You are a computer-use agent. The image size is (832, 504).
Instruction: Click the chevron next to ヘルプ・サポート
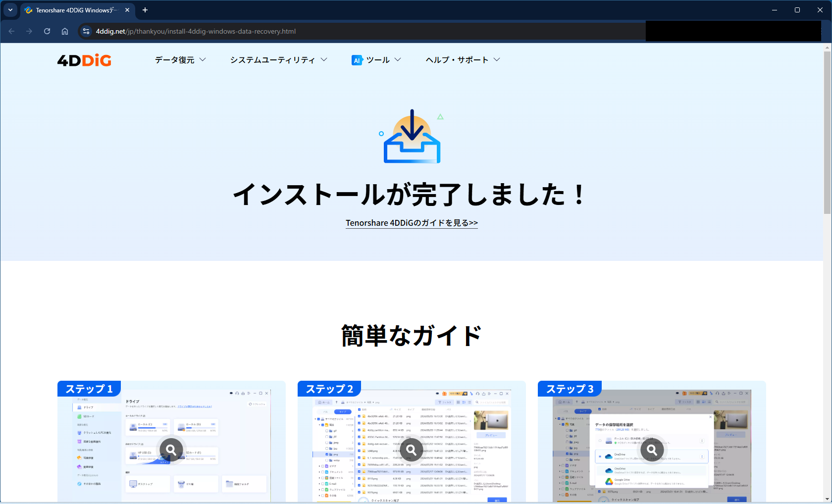[x=497, y=60]
